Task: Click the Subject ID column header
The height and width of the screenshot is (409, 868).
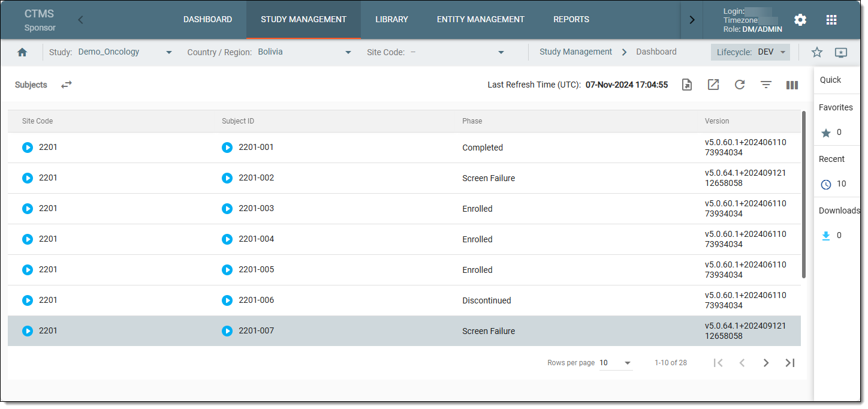Action: 238,121
